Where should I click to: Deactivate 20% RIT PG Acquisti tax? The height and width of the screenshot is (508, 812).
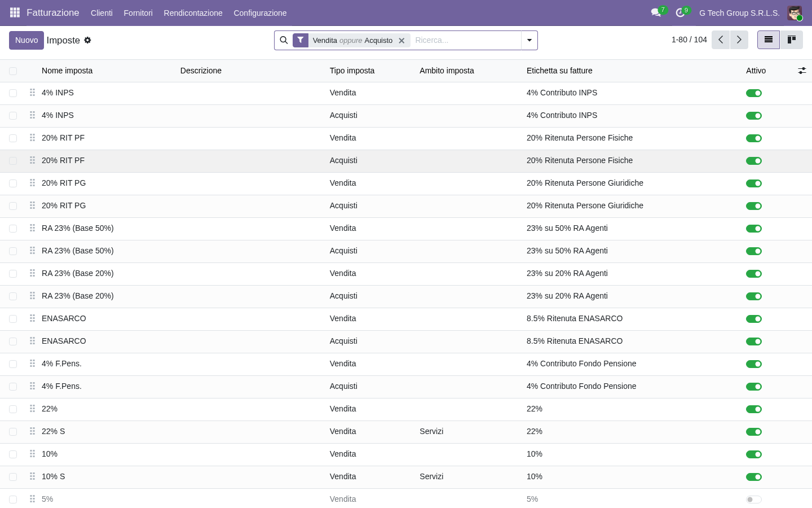(754, 206)
